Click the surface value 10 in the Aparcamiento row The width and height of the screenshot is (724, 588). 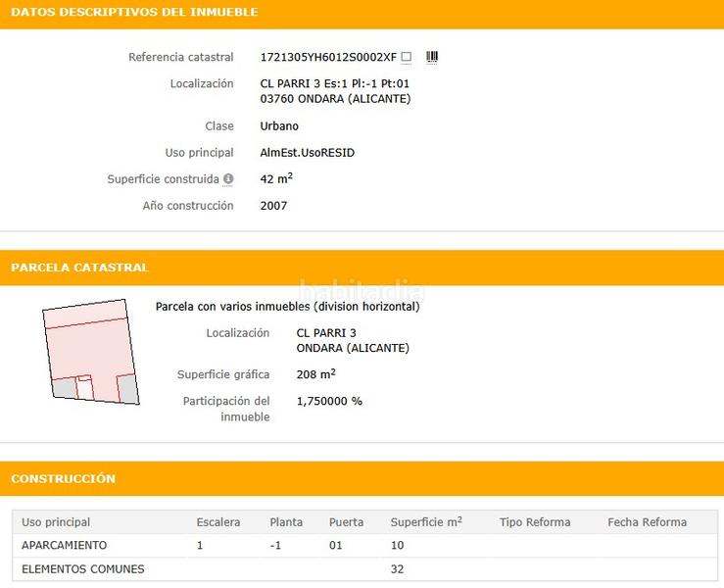pos(397,546)
